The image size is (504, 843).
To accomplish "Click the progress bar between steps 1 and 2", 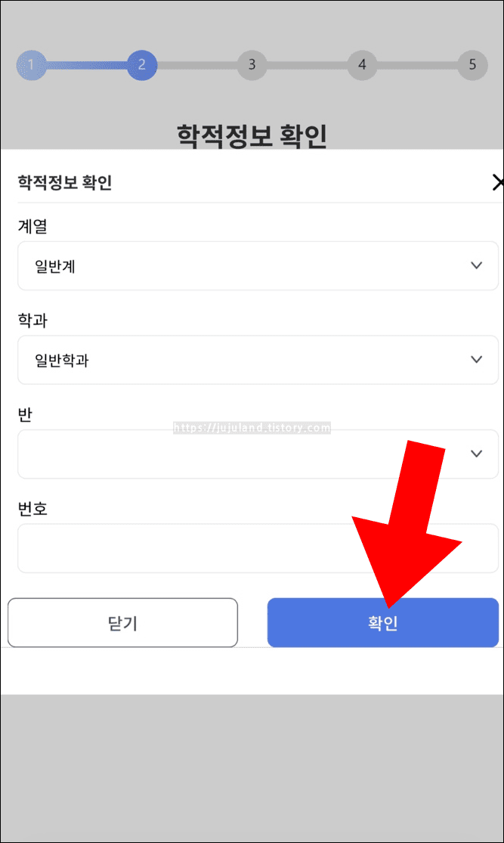I will 86,66.
